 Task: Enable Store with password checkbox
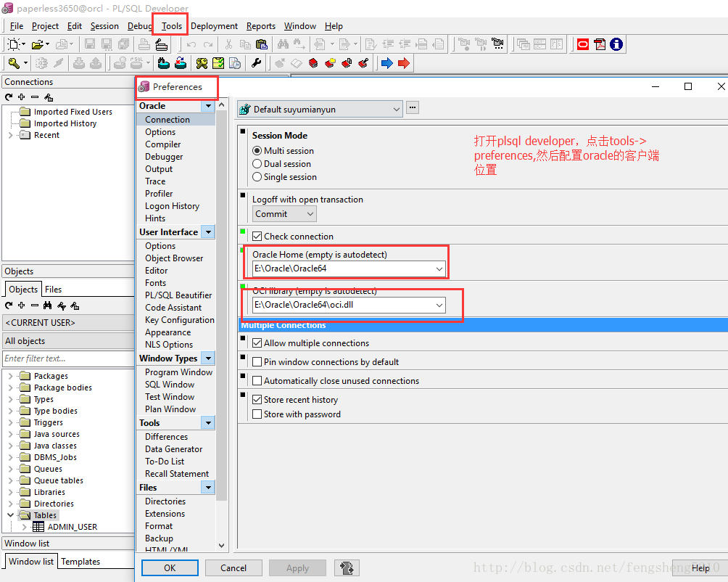click(x=257, y=414)
